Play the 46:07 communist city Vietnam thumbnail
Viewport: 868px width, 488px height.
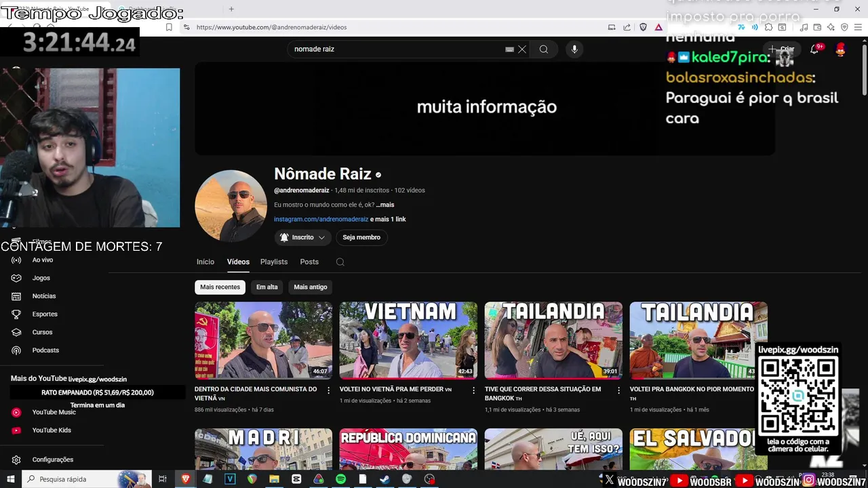263,340
